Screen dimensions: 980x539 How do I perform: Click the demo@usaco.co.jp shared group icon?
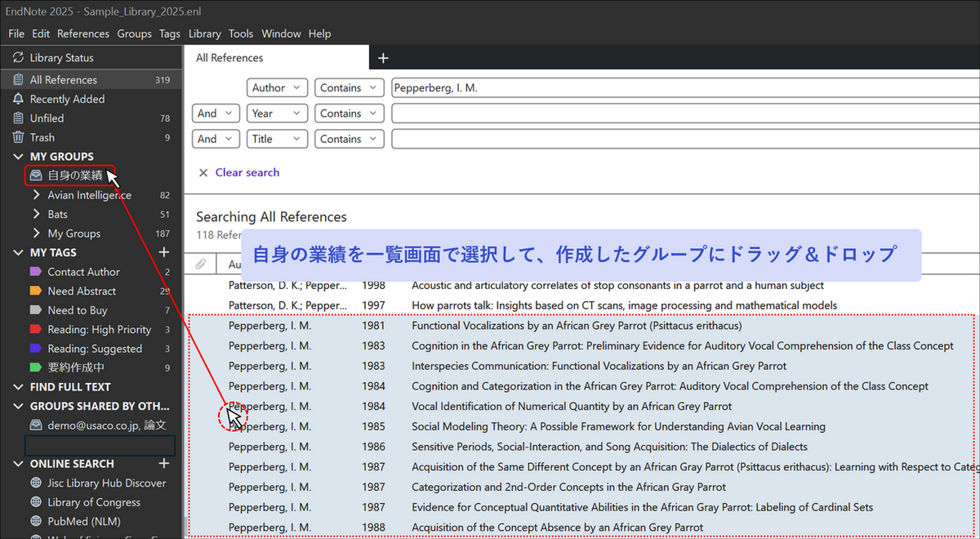[36, 425]
